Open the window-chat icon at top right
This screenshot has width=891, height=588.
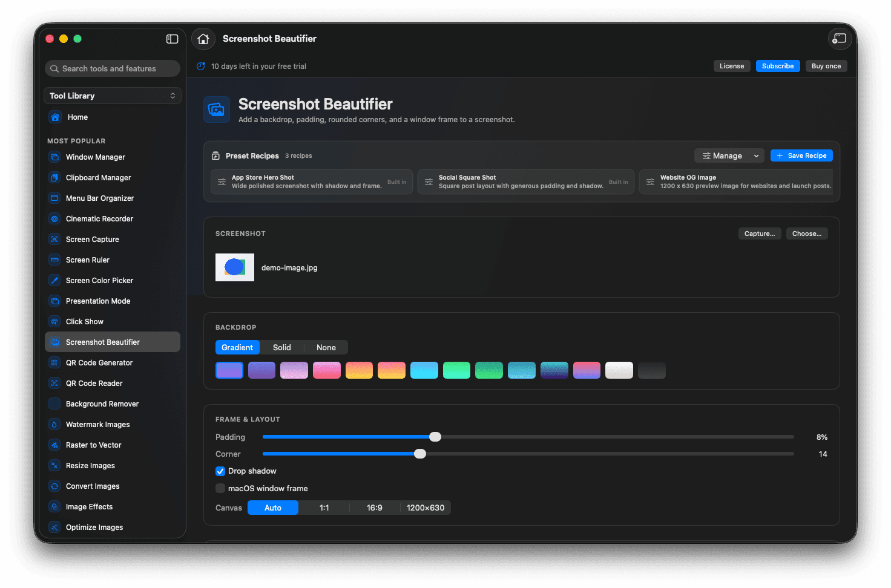point(840,39)
